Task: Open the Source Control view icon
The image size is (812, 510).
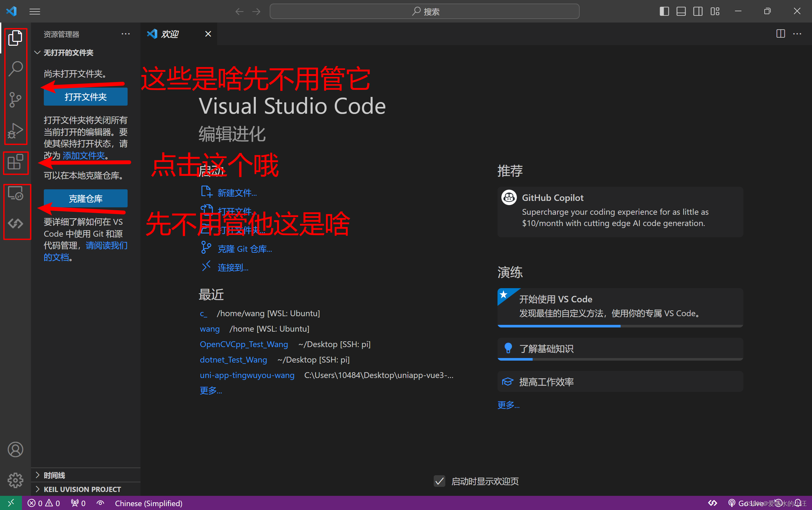Action: [x=15, y=99]
